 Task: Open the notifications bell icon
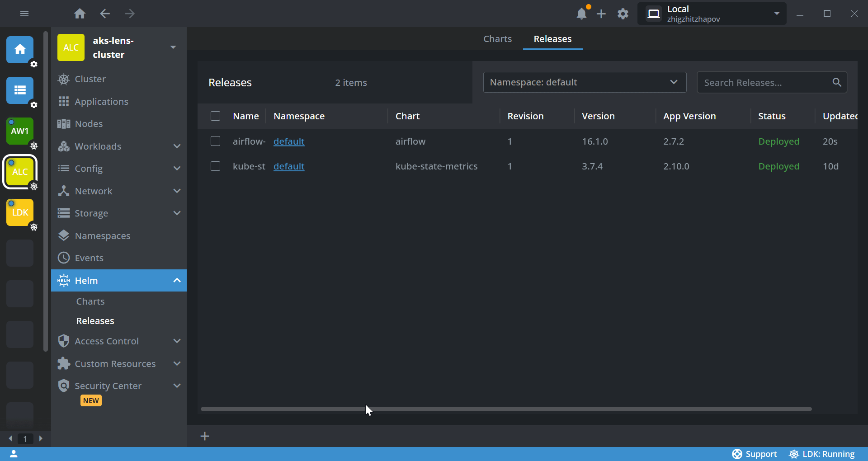[581, 14]
